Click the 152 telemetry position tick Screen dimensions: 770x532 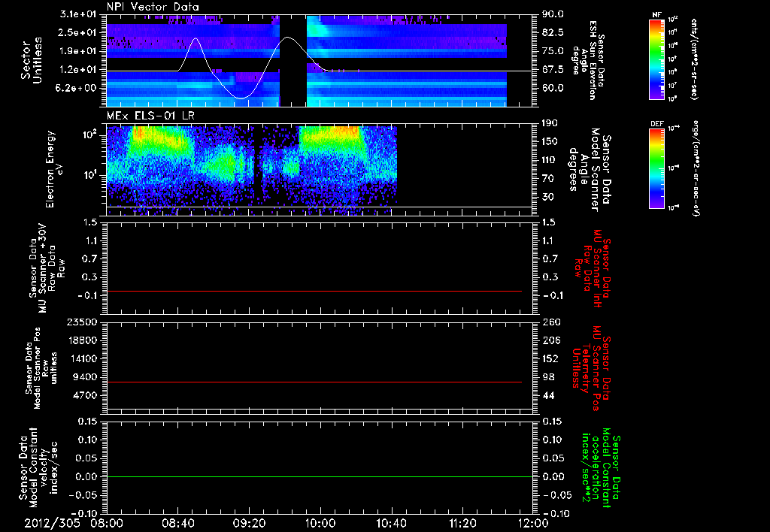point(550,358)
